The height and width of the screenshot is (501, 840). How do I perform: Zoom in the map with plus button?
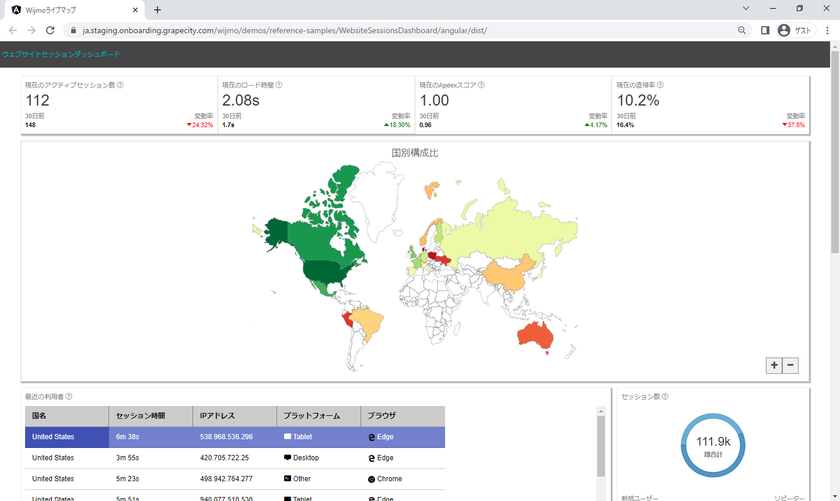click(x=774, y=365)
